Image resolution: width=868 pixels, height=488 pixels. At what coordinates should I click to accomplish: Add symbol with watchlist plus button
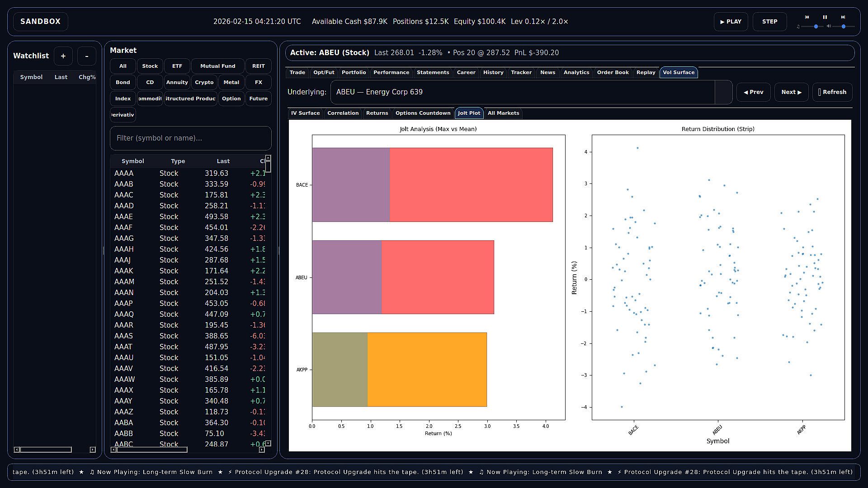pyautogui.click(x=63, y=56)
